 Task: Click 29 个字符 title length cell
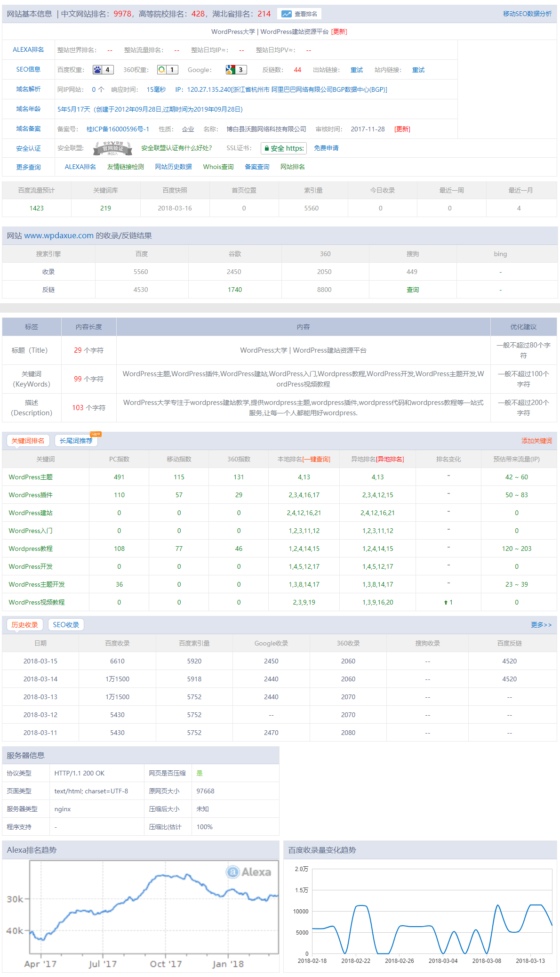tap(88, 350)
